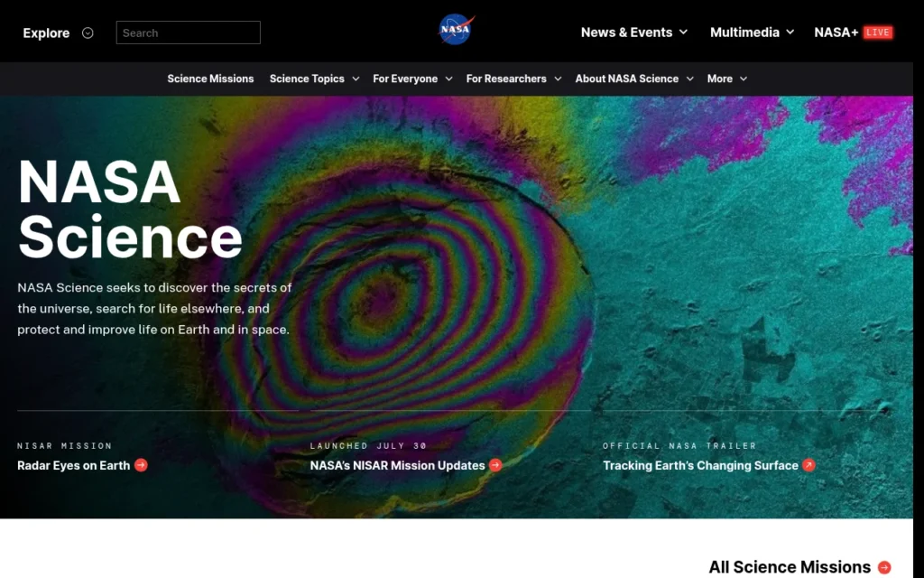
Task: Click the 'NASA Science seeks to discover' paragraph
Action: (x=154, y=309)
